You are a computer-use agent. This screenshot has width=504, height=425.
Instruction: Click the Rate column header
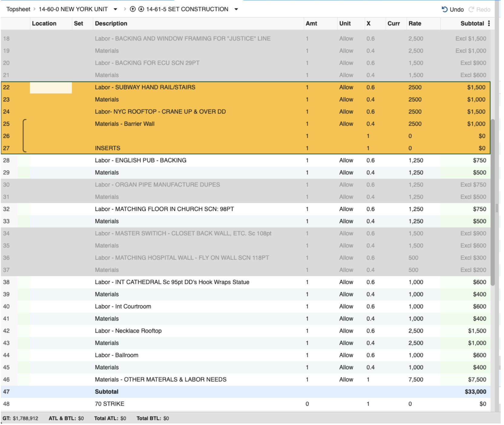415,23
